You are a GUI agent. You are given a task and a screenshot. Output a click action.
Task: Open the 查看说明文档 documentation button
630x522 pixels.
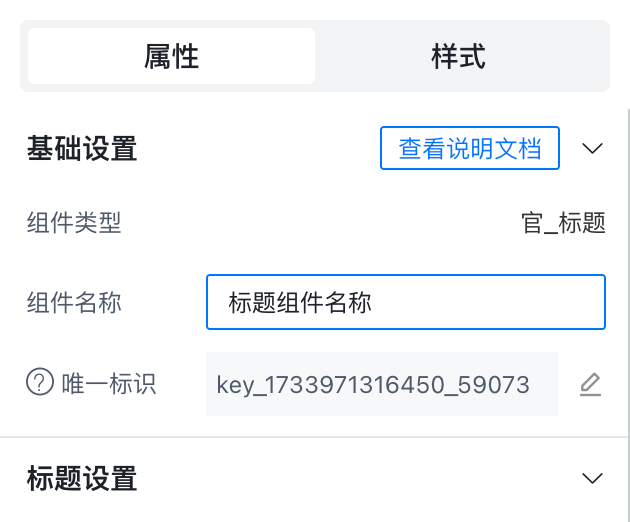[x=469, y=149]
